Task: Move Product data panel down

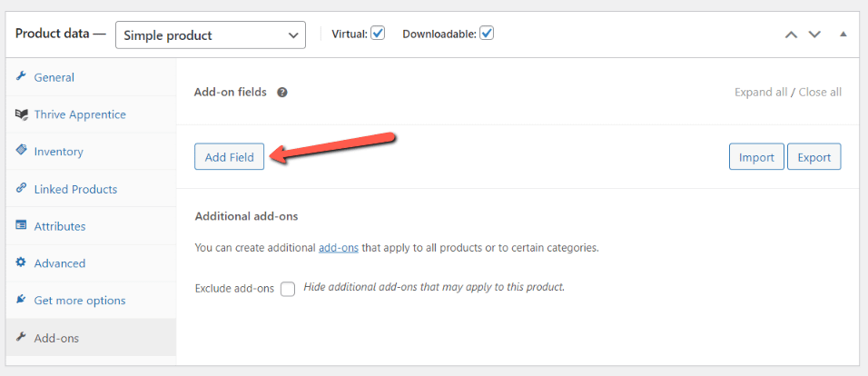Action: (814, 35)
